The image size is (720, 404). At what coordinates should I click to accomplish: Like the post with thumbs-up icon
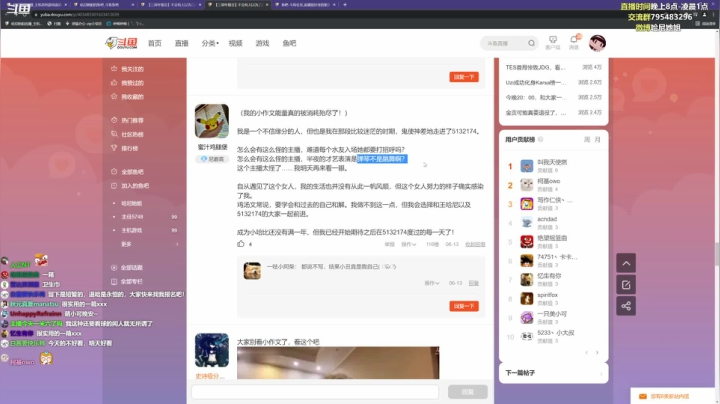tap(241, 244)
